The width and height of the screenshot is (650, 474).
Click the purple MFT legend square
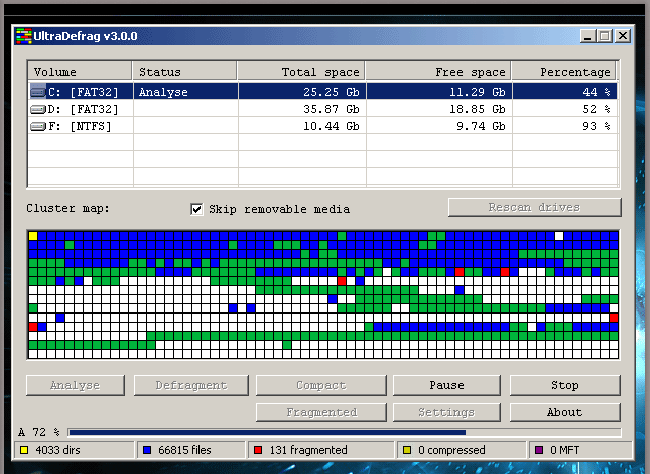[539, 450]
